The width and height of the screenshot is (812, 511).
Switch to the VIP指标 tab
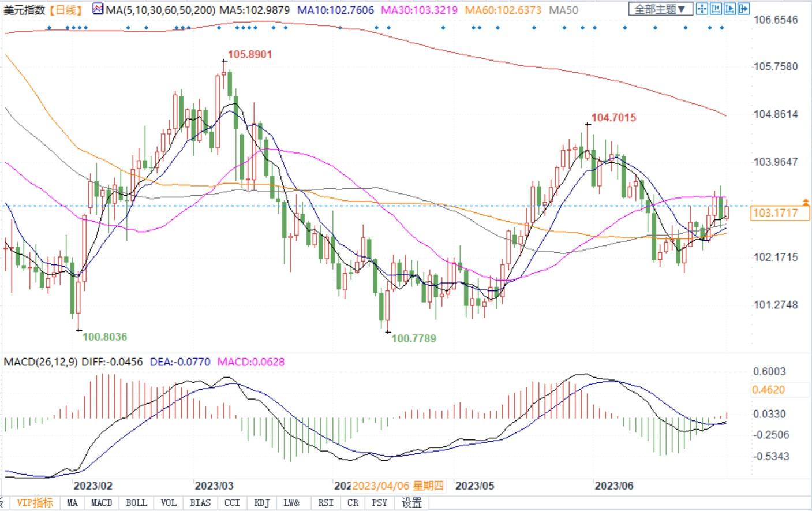[x=35, y=502]
